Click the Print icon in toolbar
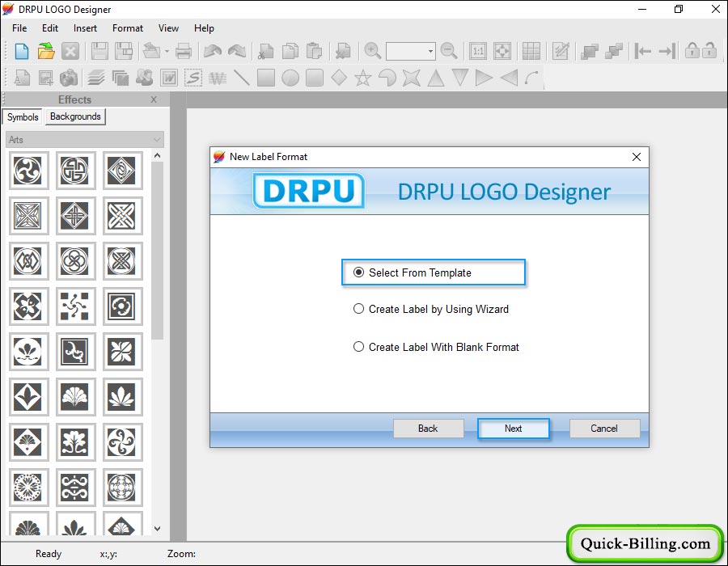The width and height of the screenshot is (728, 566). (184, 51)
